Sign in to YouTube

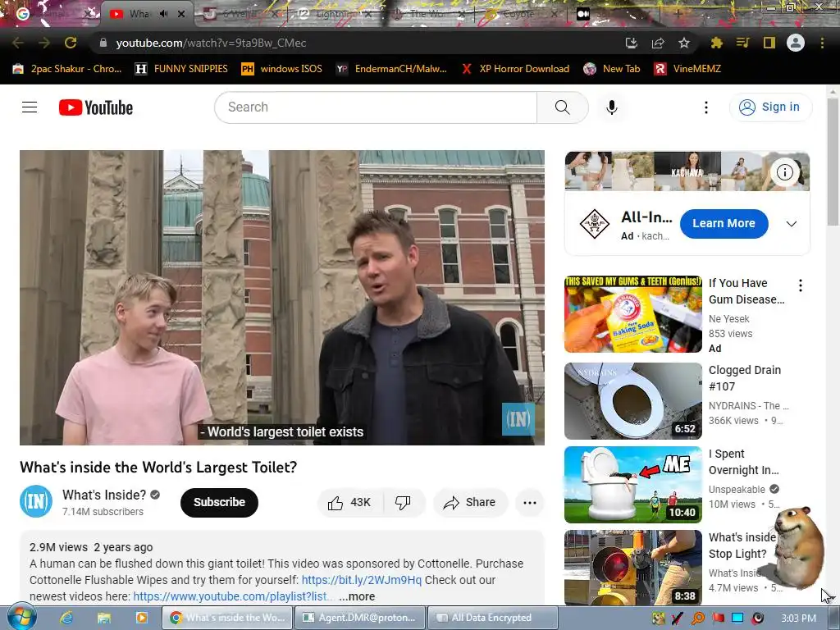tap(770, 107)
